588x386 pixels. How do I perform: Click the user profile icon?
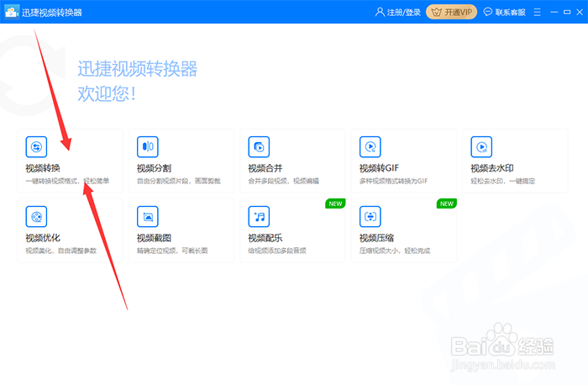(x=380, y=12)
